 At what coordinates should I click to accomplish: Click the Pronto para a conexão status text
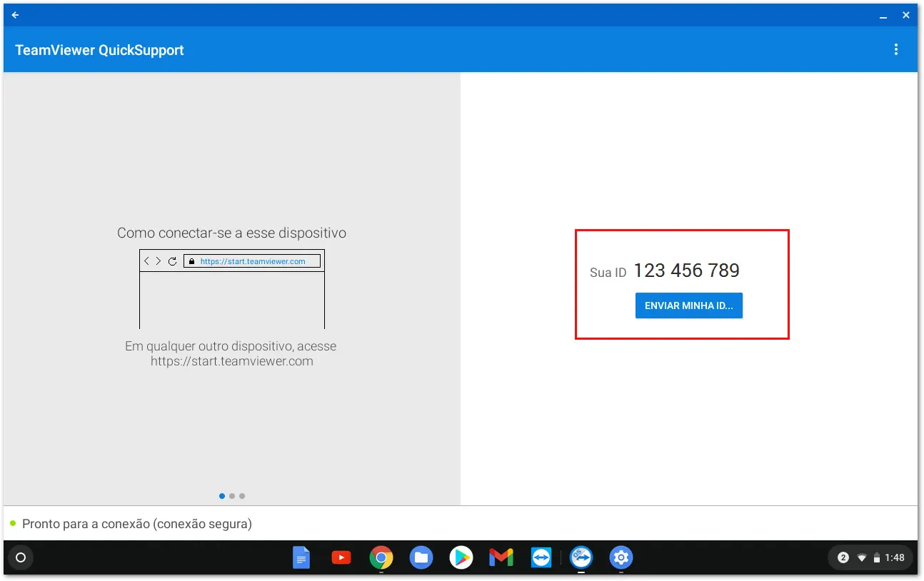(x=137, y=524)
